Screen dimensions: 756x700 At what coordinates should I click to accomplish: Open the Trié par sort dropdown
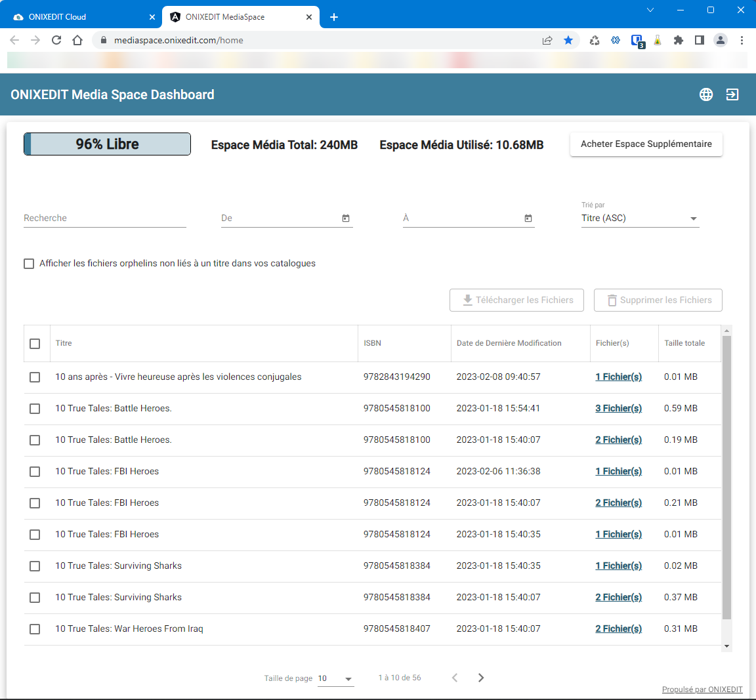coord(640,218)
